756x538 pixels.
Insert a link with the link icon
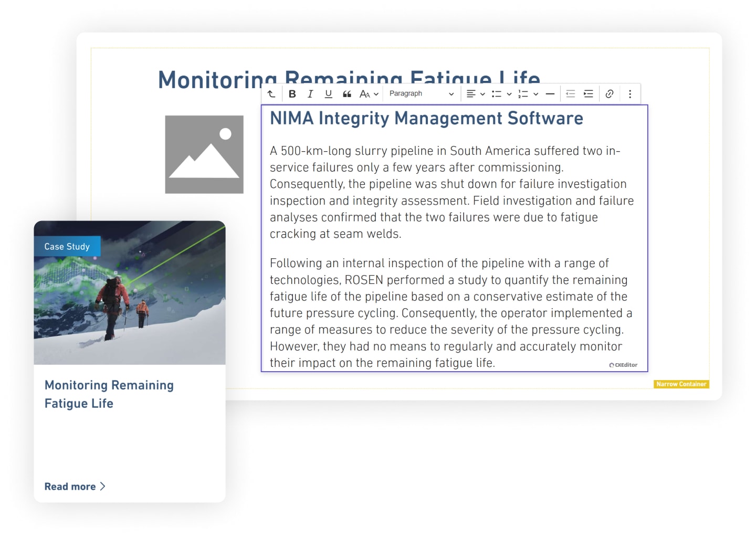point(610,94)
